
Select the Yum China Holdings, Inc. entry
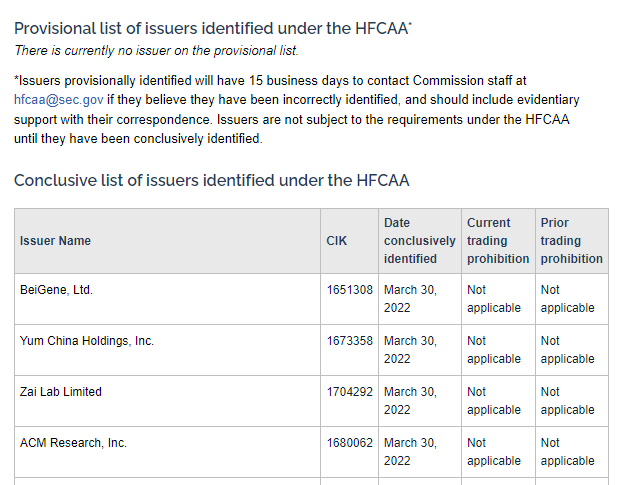[x=87, y=341]
